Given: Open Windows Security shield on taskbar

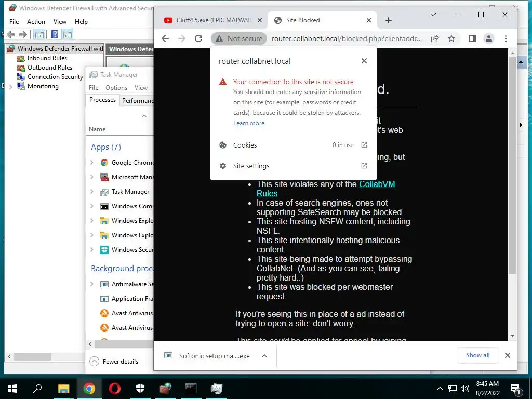Looking at the screenshot, I should click(140, 389).
